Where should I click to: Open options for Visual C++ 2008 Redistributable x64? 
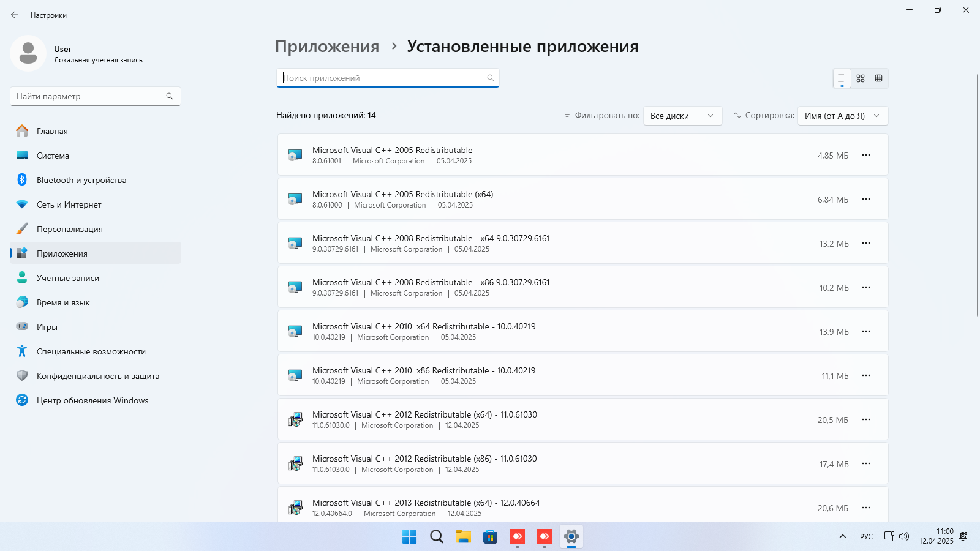click(x=866, y=243)
